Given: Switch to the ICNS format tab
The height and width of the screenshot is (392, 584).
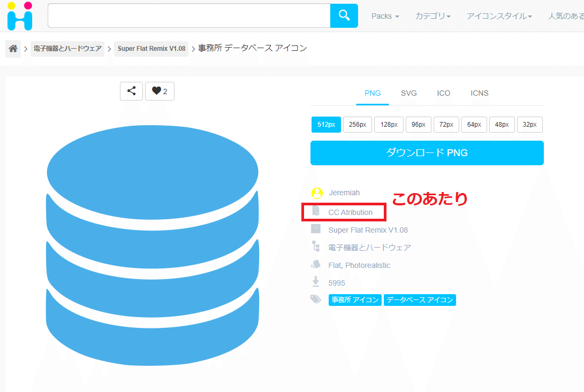Looking at the screenshot, I should tap(479, 93).
